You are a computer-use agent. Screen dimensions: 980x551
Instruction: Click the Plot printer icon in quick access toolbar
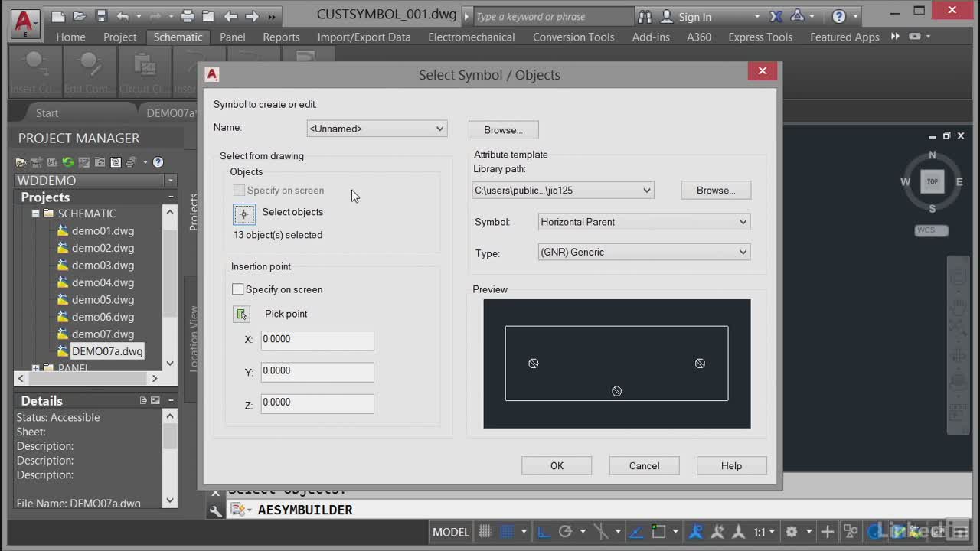coord(188,16)
